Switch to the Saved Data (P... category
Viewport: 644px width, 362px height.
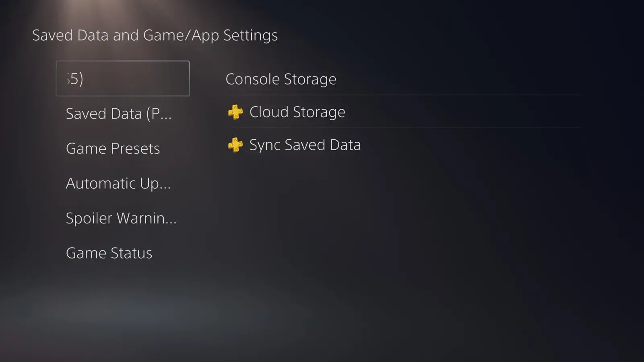118,114
